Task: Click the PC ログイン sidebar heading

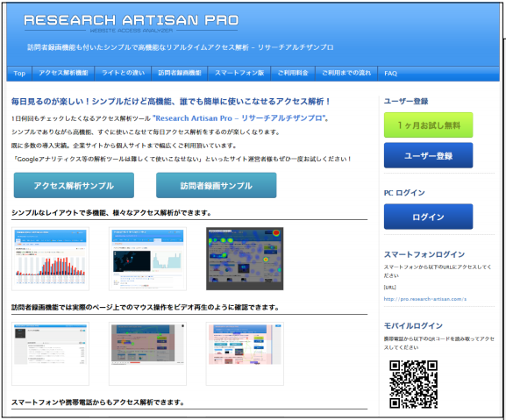Action: [404, 193]
